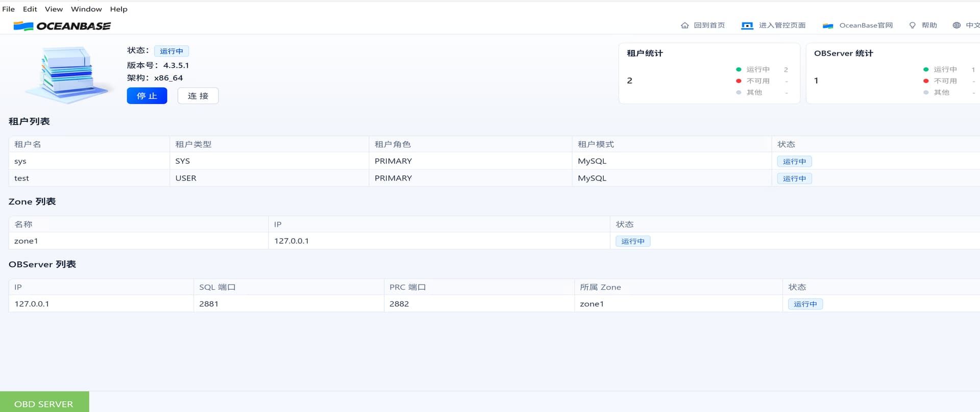Click the 连接 connect button
This screenshot has height=412, width=980.
point(198,96)
